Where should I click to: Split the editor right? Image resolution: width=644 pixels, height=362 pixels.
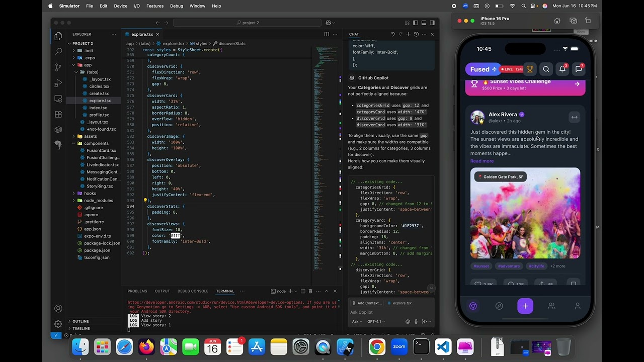(x=327, y=34)
